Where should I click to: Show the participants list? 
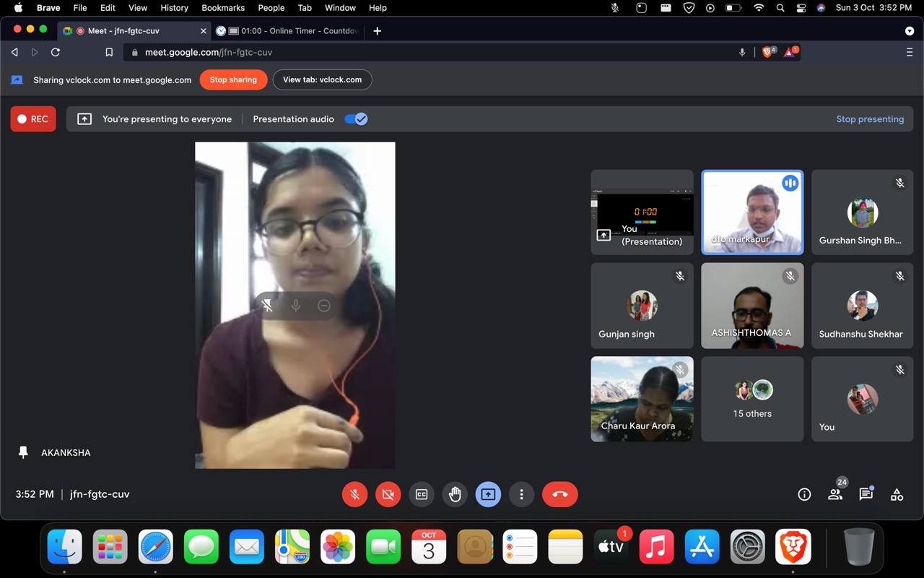(835, 494)
